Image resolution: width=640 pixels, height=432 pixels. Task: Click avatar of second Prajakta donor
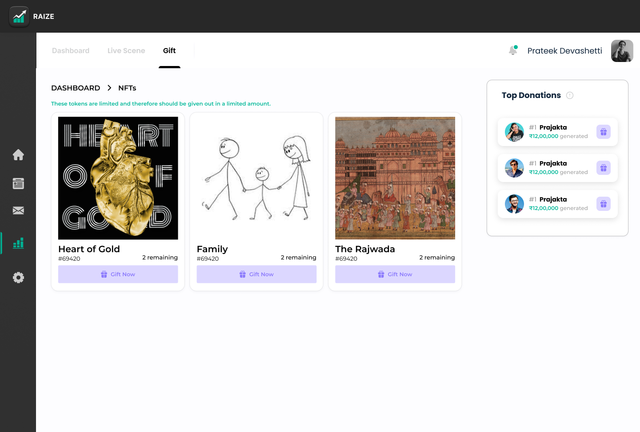click(514, 168)
